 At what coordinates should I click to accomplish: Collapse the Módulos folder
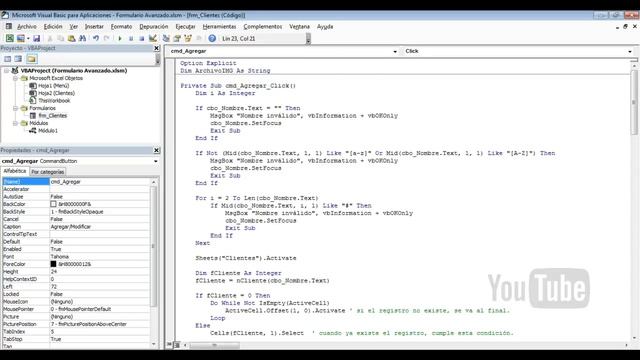(x=15, y=123)
